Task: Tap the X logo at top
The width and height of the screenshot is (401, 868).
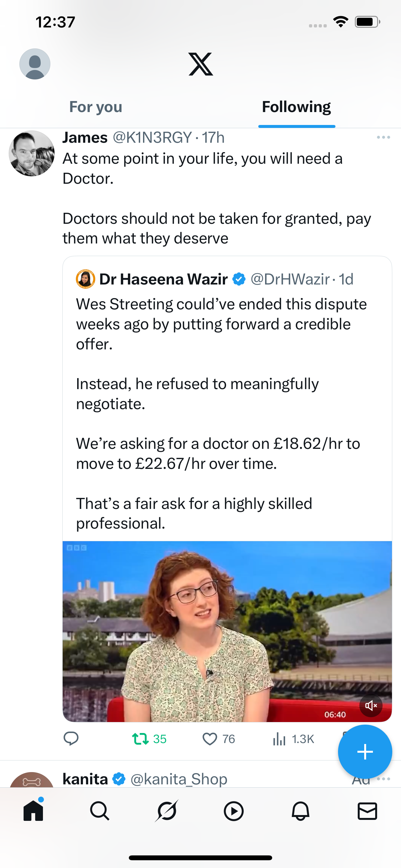Action: pos(200,64)
